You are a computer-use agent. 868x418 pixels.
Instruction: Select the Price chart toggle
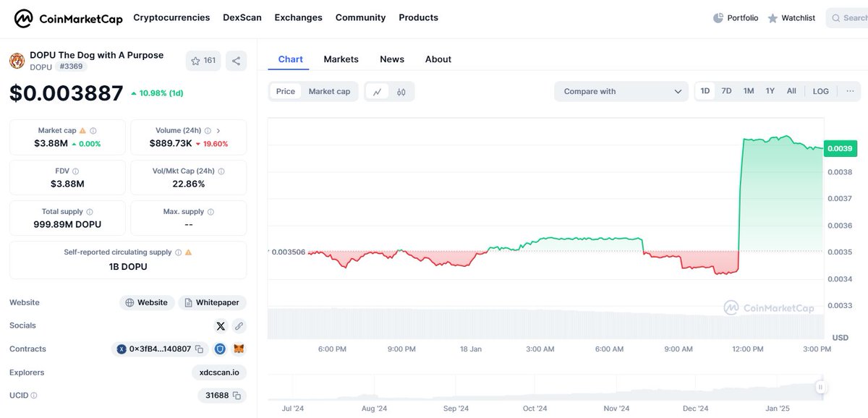click(286, 91)
